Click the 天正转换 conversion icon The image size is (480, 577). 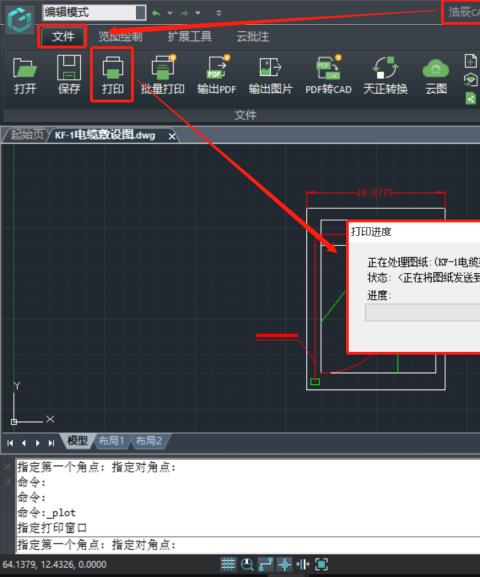pos(385,75)
